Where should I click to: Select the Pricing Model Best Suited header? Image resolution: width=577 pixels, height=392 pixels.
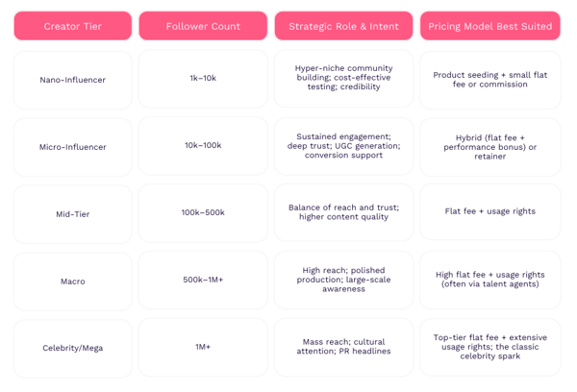pyautogui.click(x=489, y=26)
